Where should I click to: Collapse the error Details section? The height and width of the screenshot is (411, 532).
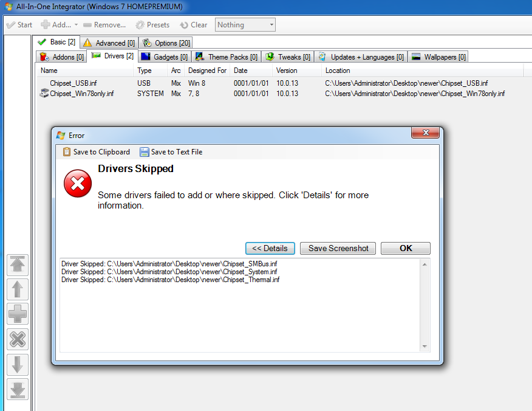[270, 248]
